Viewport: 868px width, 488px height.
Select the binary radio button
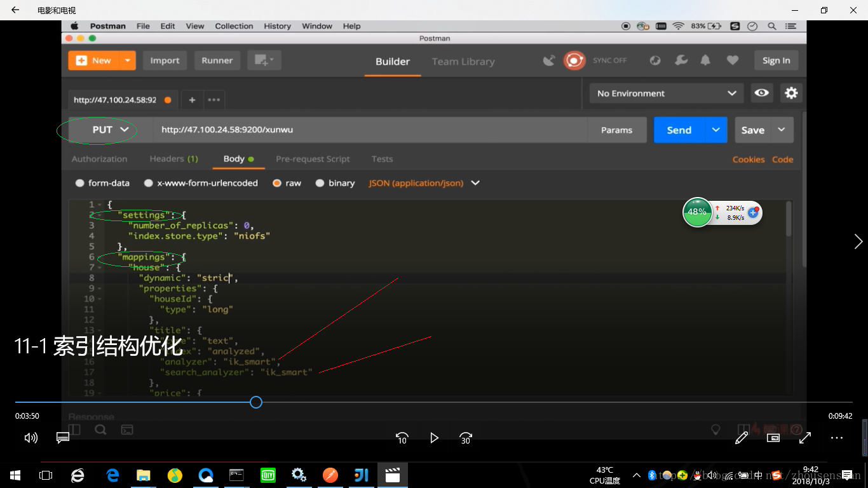(x=320, y=183)
